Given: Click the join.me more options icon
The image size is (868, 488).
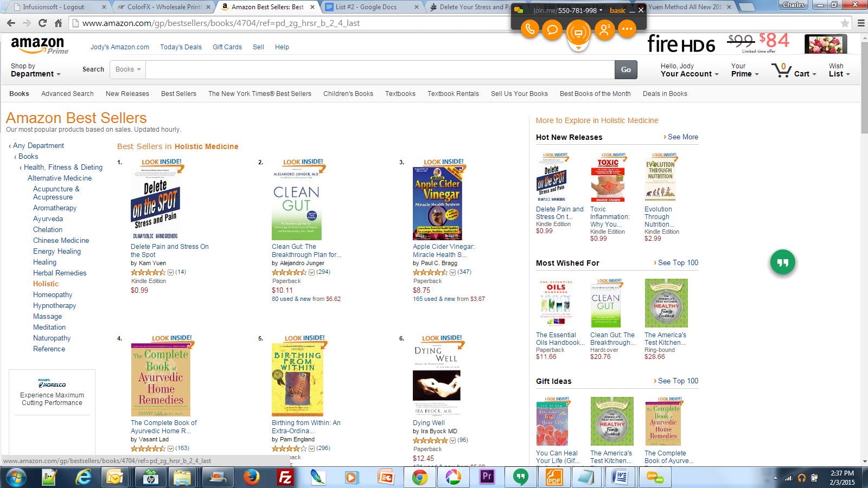Looking at the screenshot, I should tap(627, 29).
